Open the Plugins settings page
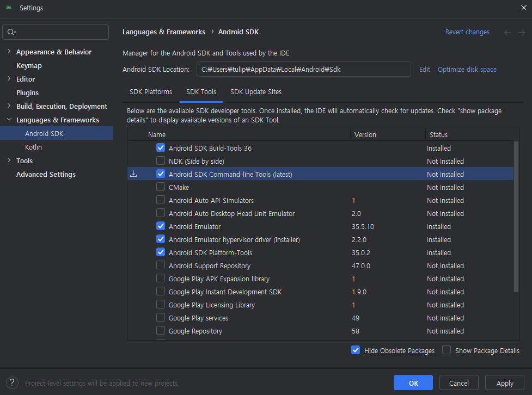 27,92
